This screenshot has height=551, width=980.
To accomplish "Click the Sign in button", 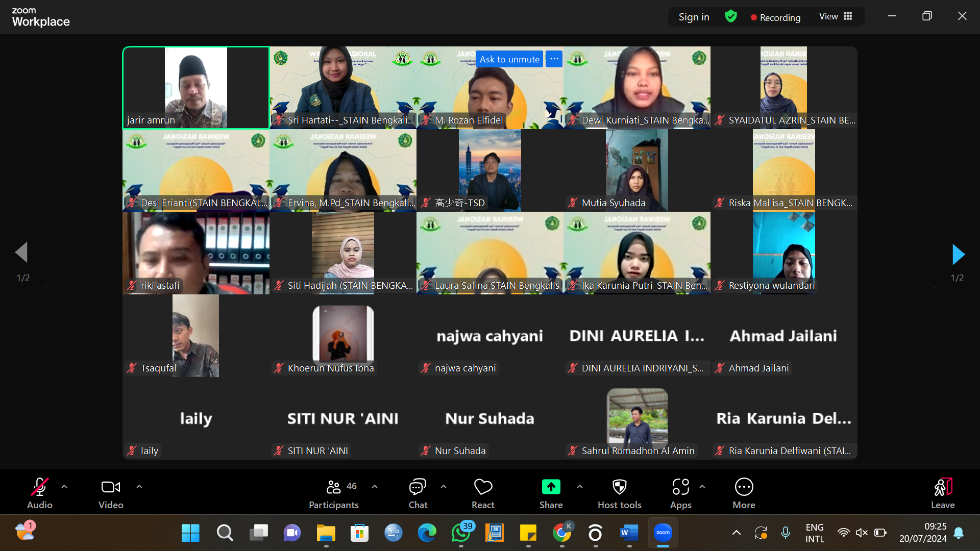I will (694, 17).
